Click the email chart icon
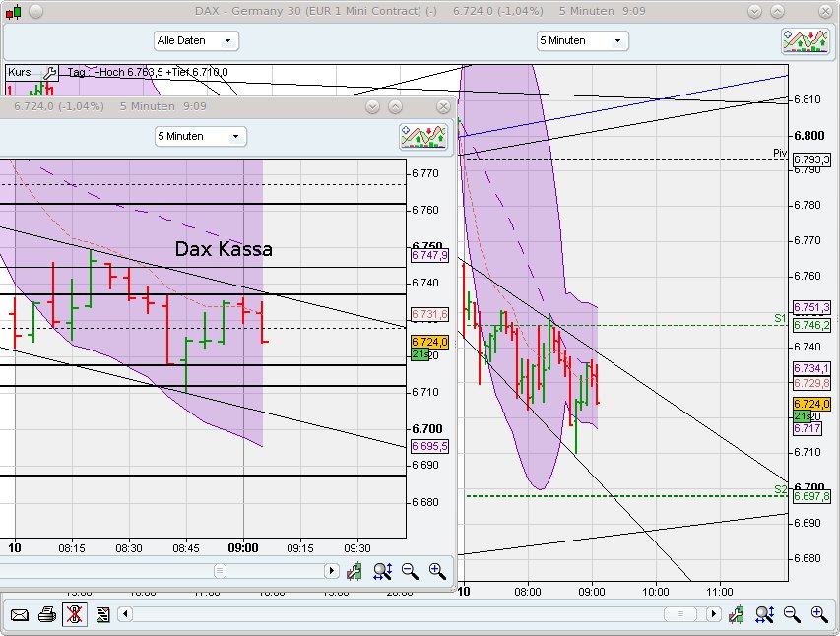The image size is (840, 636). click(22, 614)
